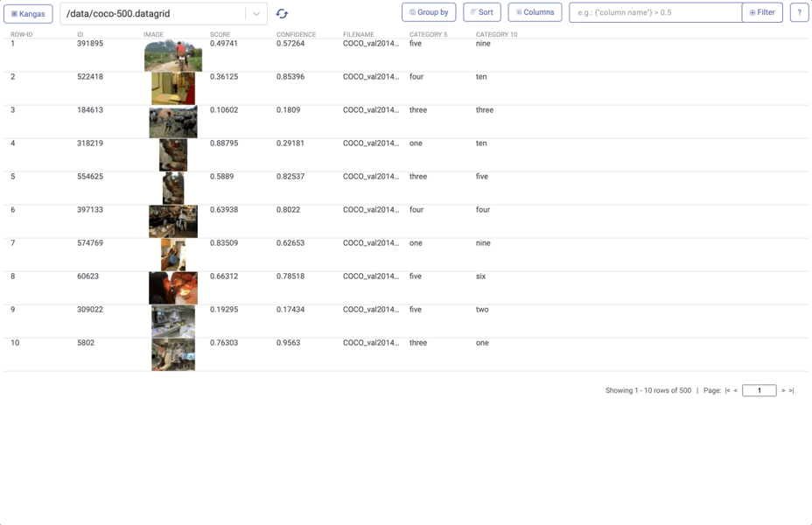The image size is (812, 525).
Task: Open the help question mark button
Action: click(x=799, y=13)
